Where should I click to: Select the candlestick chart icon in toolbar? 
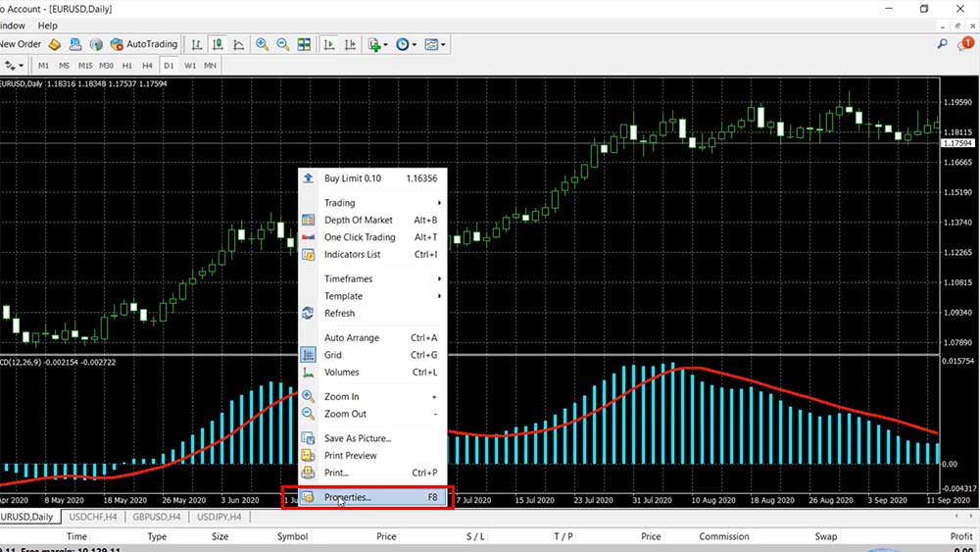(x=218, y=44)
